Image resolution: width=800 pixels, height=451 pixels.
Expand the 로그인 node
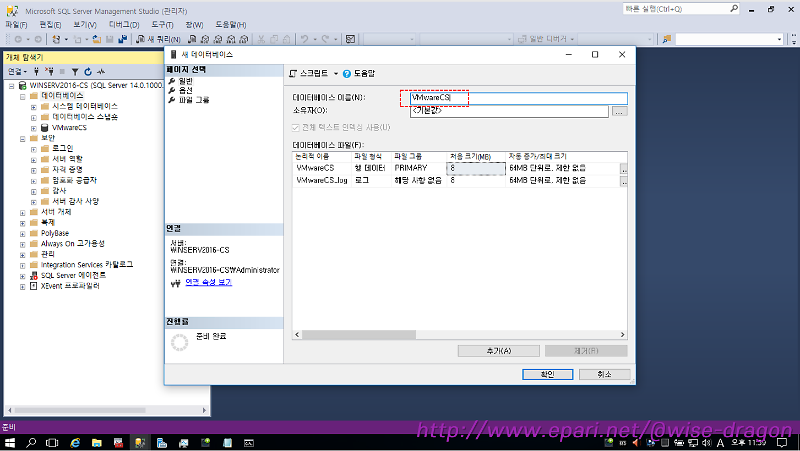(x=33, y=149)
